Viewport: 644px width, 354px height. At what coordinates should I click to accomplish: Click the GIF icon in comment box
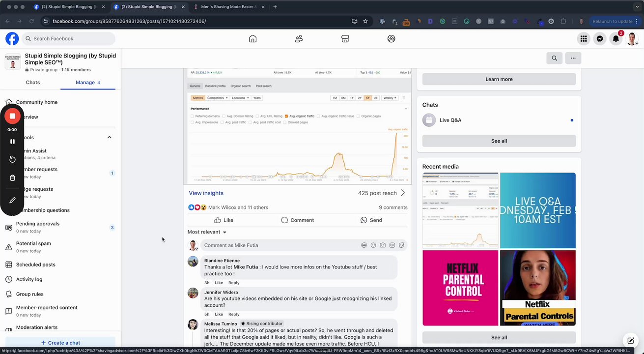[392, 245]
